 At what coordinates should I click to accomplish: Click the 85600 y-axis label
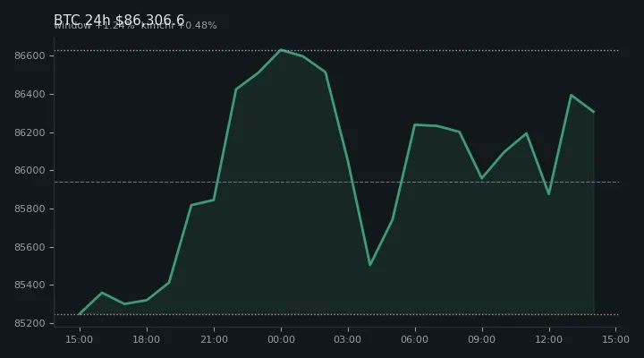click(x=30, y=247)
